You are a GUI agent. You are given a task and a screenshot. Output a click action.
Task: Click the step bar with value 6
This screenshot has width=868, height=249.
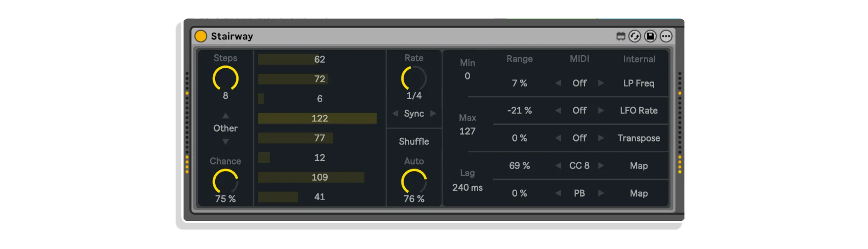[x=319, y=99]
